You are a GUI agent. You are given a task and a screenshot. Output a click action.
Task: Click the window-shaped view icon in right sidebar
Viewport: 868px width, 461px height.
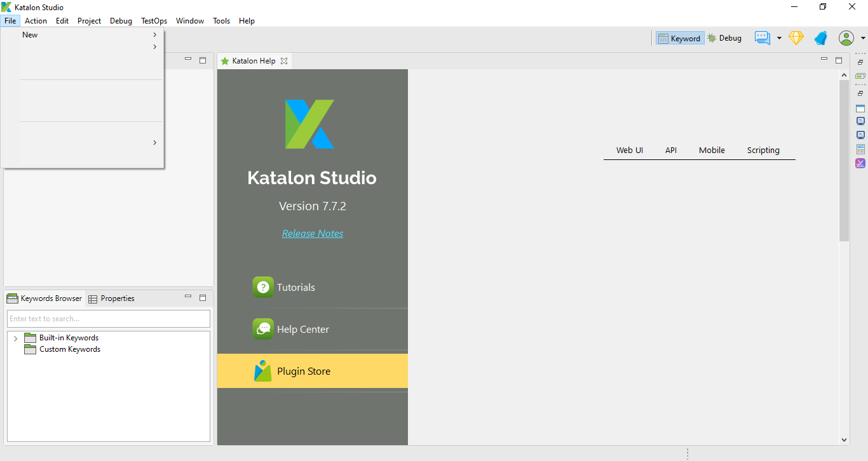pos(860,109)
